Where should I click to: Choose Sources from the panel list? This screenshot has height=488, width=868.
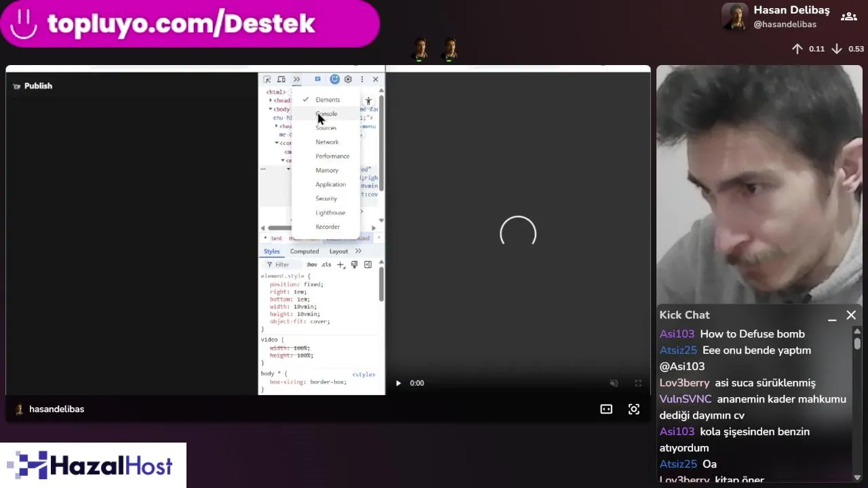pyautogui.click(x=325, y=128)
